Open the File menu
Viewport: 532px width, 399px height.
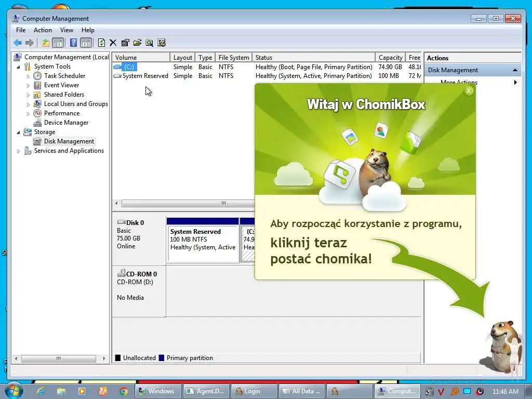point(21,30)
